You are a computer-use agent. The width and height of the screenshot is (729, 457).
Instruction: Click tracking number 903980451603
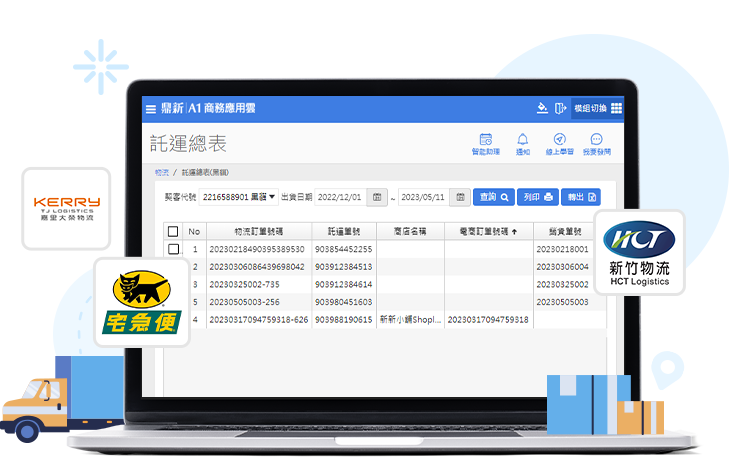344,302
